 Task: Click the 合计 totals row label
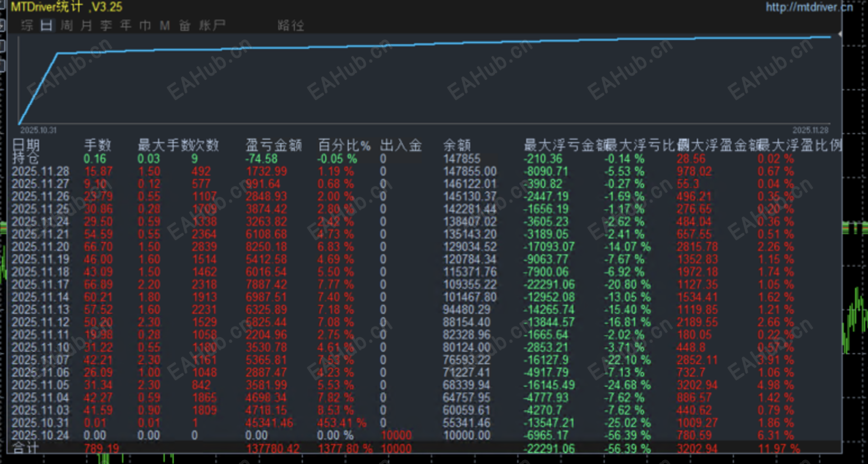coord(26,448)
